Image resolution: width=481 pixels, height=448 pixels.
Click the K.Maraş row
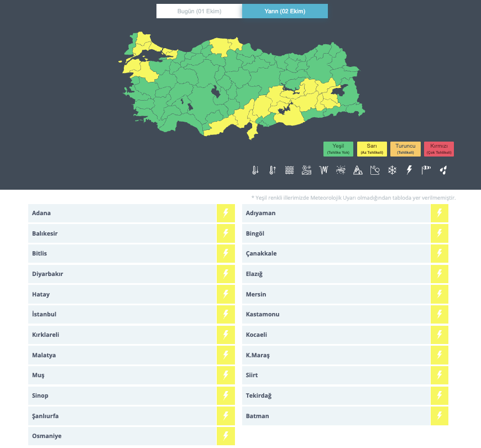[345, 355]
